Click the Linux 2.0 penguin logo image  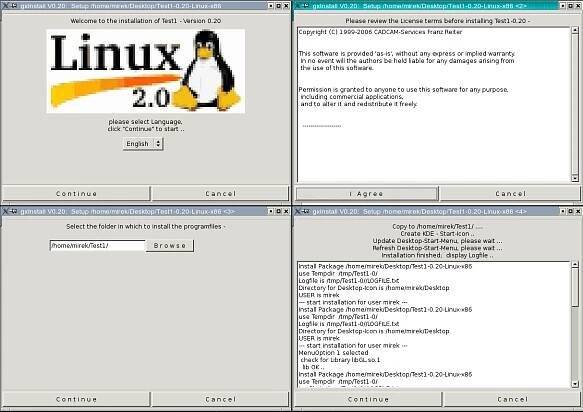pyautogui.click(x=146, y=71)
